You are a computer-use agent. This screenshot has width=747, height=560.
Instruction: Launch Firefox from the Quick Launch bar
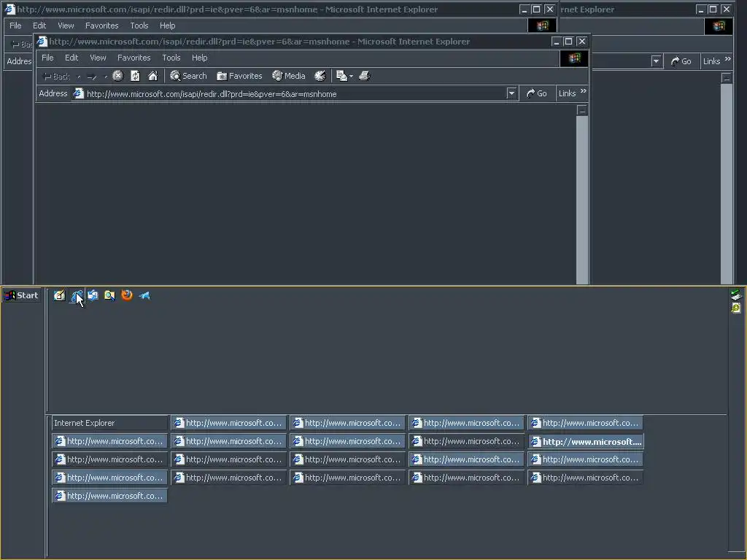click(127, 295)
